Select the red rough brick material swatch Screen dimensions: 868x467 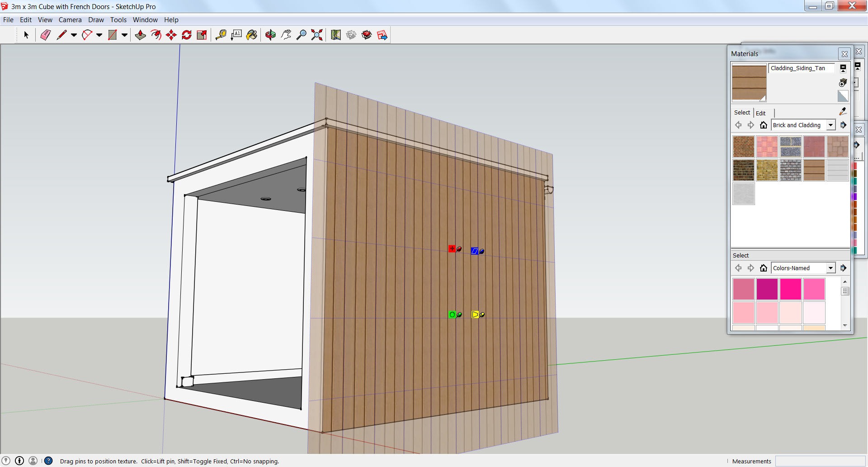point(744,147)
